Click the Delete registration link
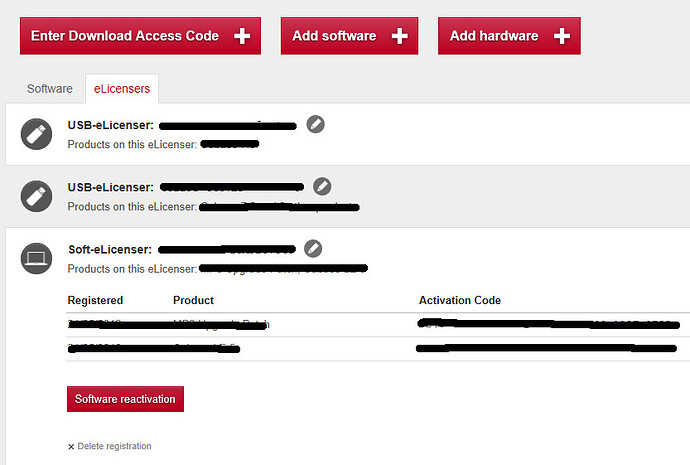This screenshot has height=465, width=690. pyautogui.click(x=114, y=446)
